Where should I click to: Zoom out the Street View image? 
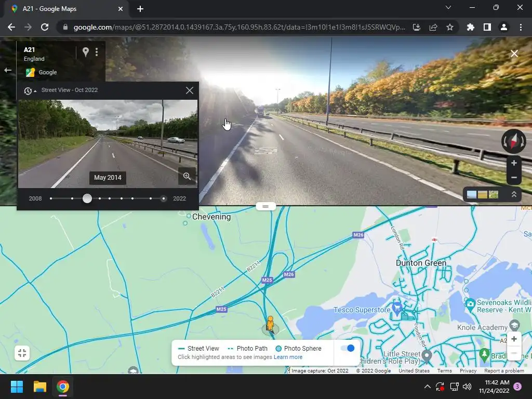click(x=514, y=178)
